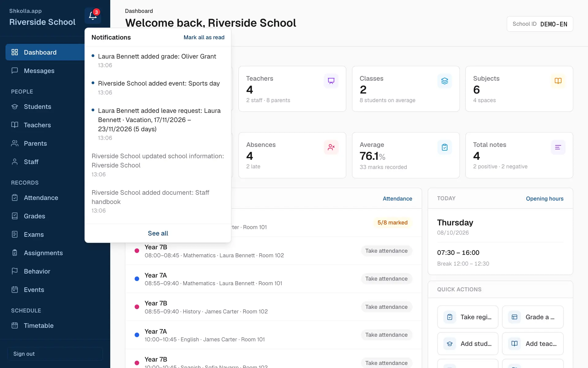Open the notifications bell icon

click(x=93, y=16)
